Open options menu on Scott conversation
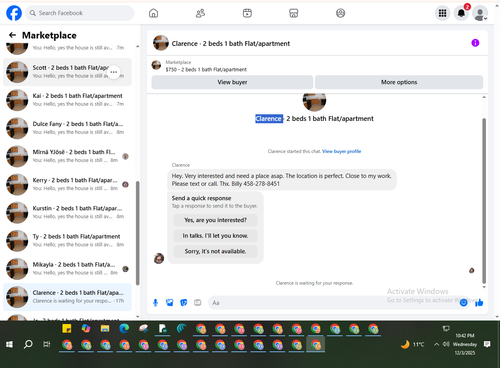Viewport: 500px width, 368px height. coord(114,72)
